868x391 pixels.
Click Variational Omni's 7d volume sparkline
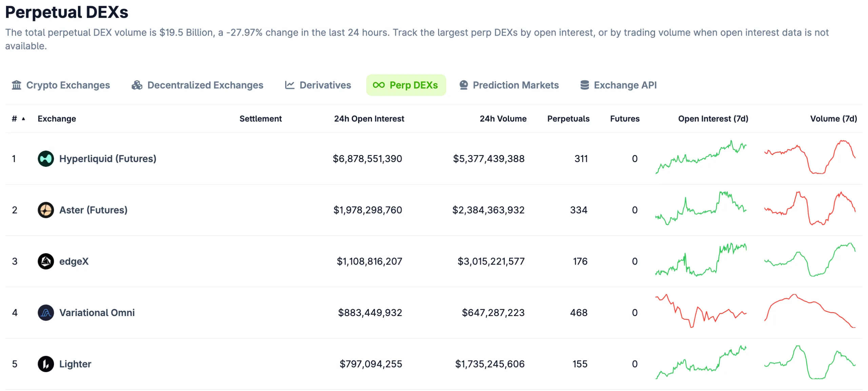pyautogui.click(x=810, y=311)
